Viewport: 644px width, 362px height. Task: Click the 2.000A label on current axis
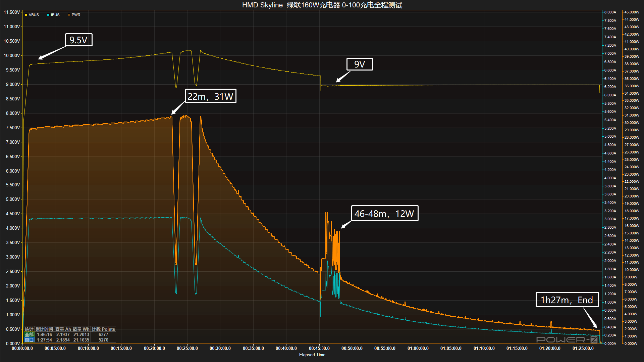pos(610,261)
